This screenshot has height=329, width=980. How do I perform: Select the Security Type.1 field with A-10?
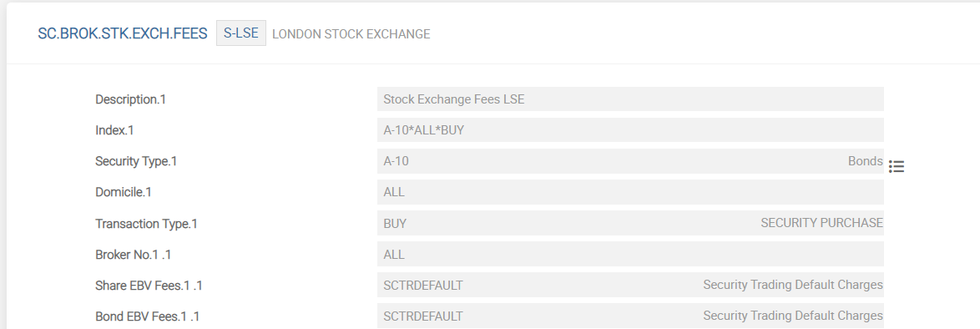point(630,161)
